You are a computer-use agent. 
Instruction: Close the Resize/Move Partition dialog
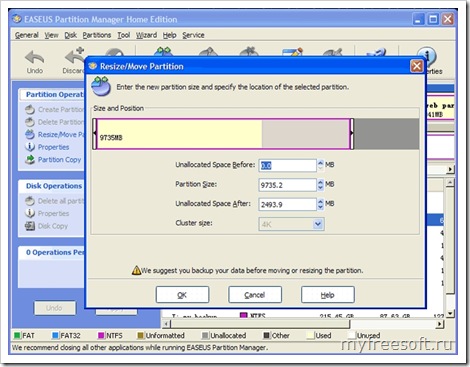click(416, 66)
